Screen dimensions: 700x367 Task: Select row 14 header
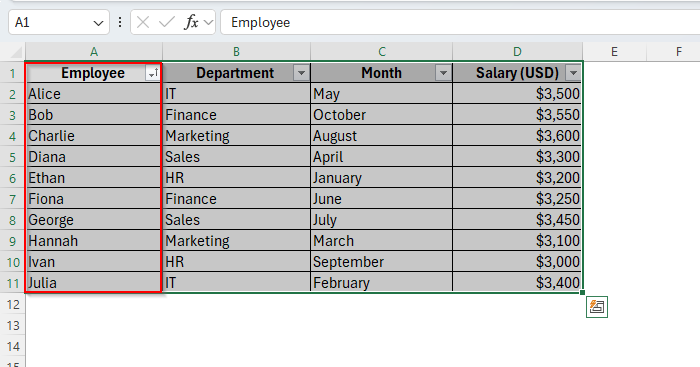[12, 346]
